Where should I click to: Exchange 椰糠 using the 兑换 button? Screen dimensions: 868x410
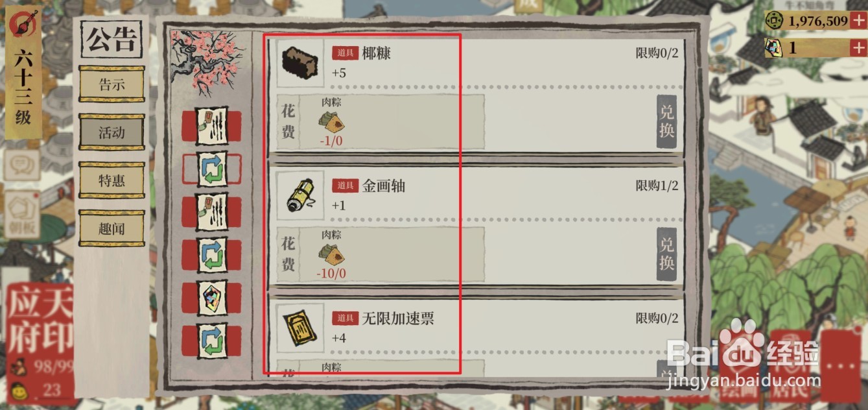[666, 121]
